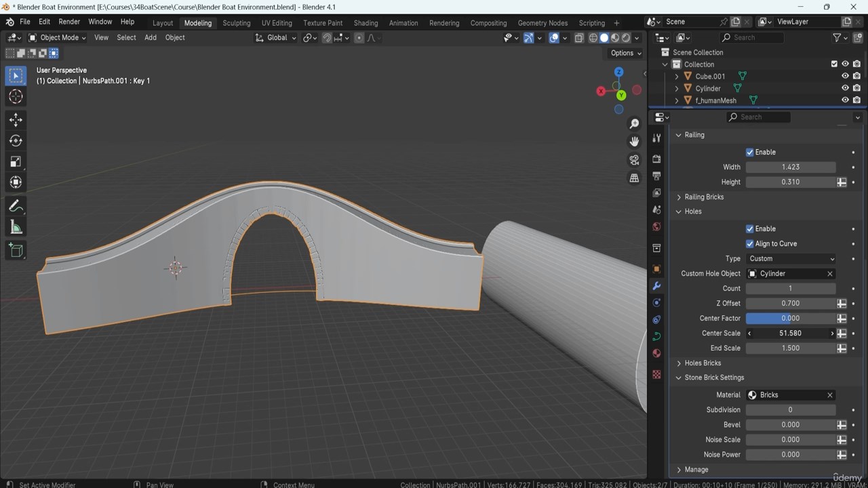The image size is (868, 488).
Task: Click the End Scale slider field
Action: click(x=791, y=348)
